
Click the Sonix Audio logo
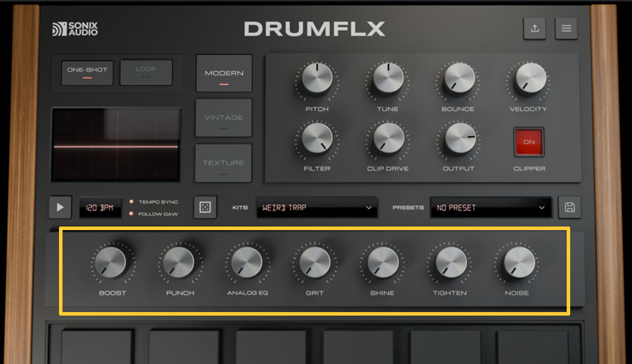point(75,29)
